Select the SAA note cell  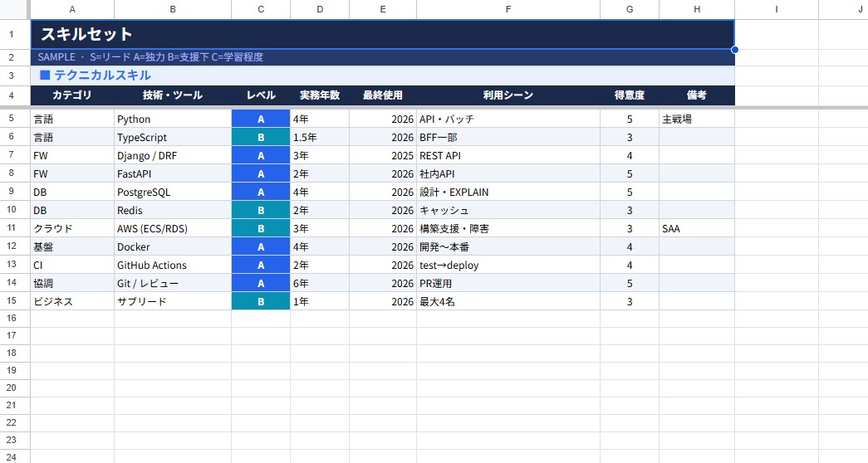point(697,228)
